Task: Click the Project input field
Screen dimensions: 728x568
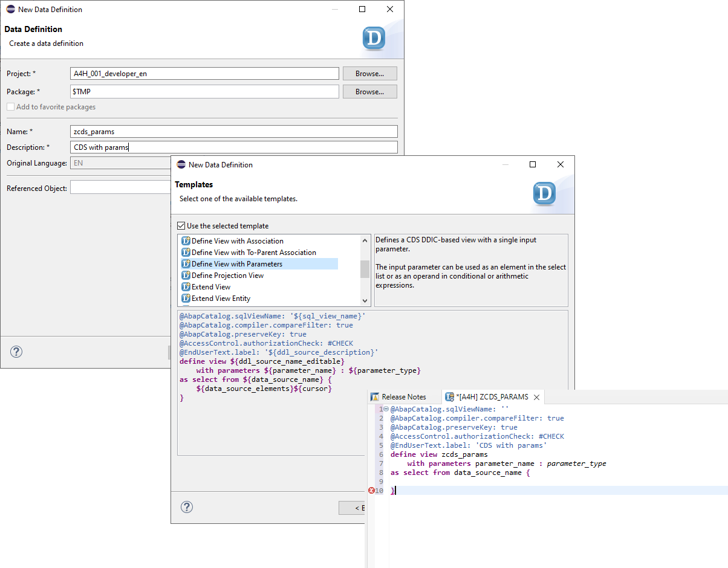Action: coord(204,74)
